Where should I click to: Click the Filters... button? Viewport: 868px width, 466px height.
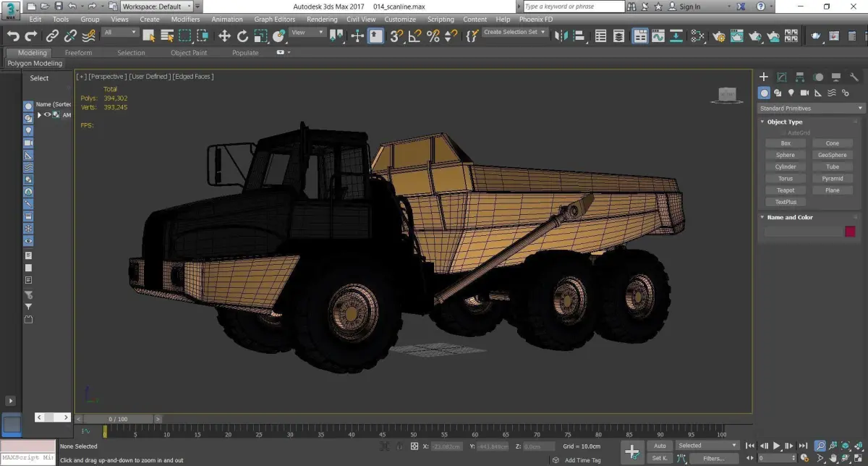(x=713, y=458)
